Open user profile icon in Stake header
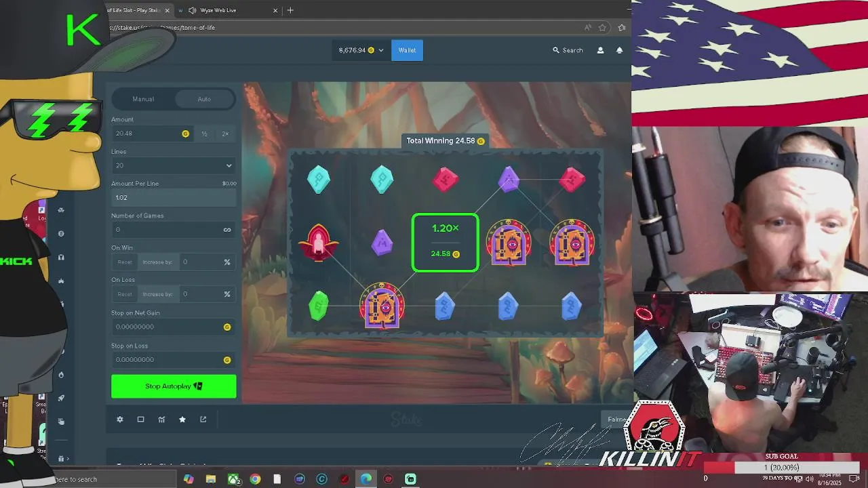Image resolution: width=868 pixels, height=488 pixels. tap(600, 50)
